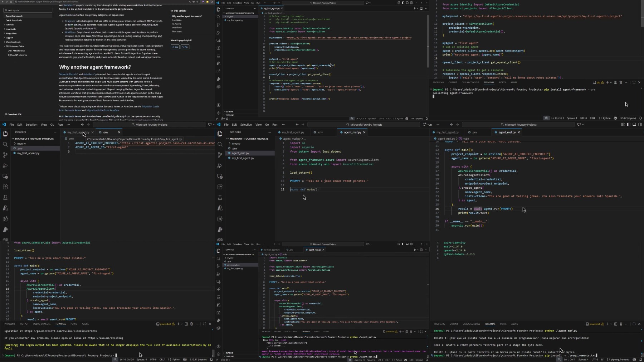644x362 pixels.
Task: Open Copilot chat icon in the .env window title bar
Action: click(x=210, y=125)
